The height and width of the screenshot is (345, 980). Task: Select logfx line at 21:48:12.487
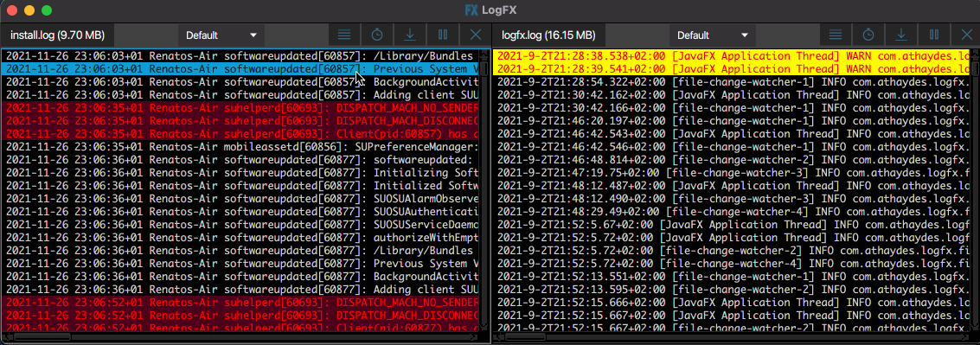[x=731, y=186]
